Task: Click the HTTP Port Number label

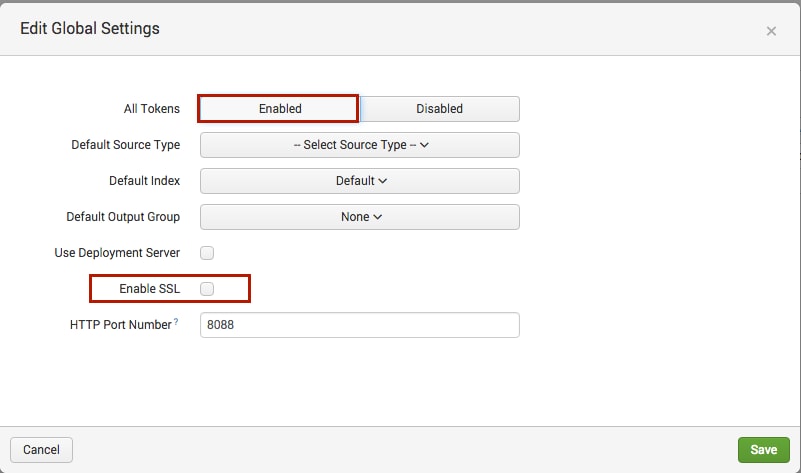Action: tap(121, 325)
